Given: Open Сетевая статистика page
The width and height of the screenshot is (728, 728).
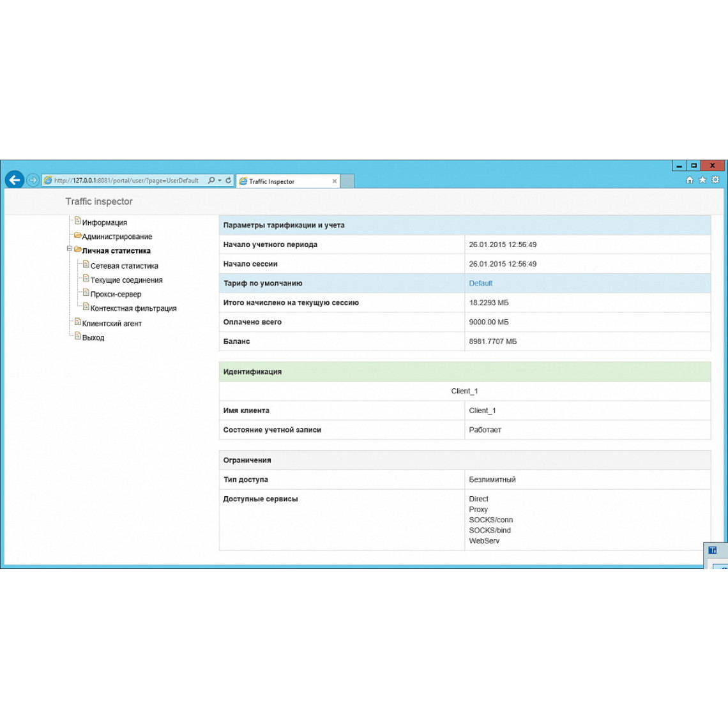Looking at the screenshot, I should click(125, 266).
